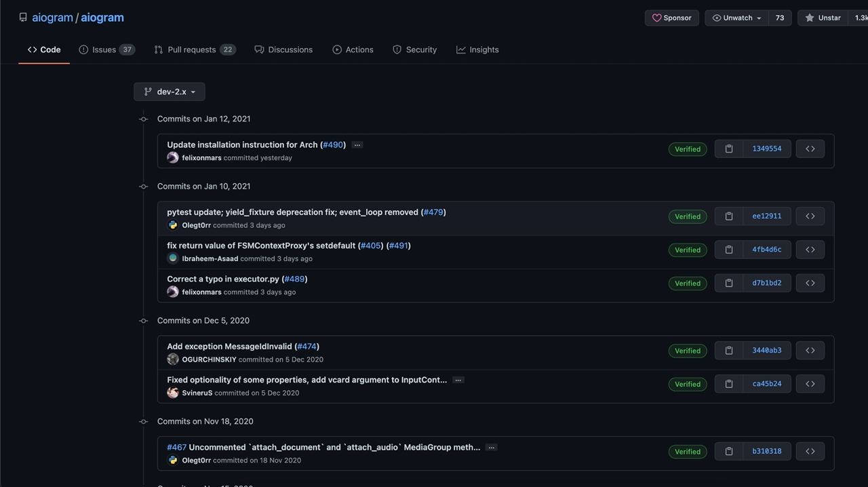This screenshot has height=487, width=868.
Task: Open the Unwatch notifications dropdown
Action: tap(737, 18)
